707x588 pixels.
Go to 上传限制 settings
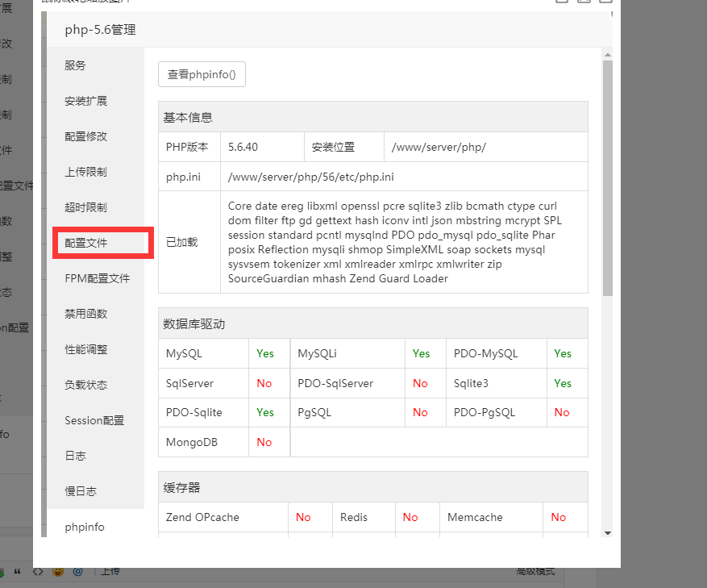tap(85, 172)
